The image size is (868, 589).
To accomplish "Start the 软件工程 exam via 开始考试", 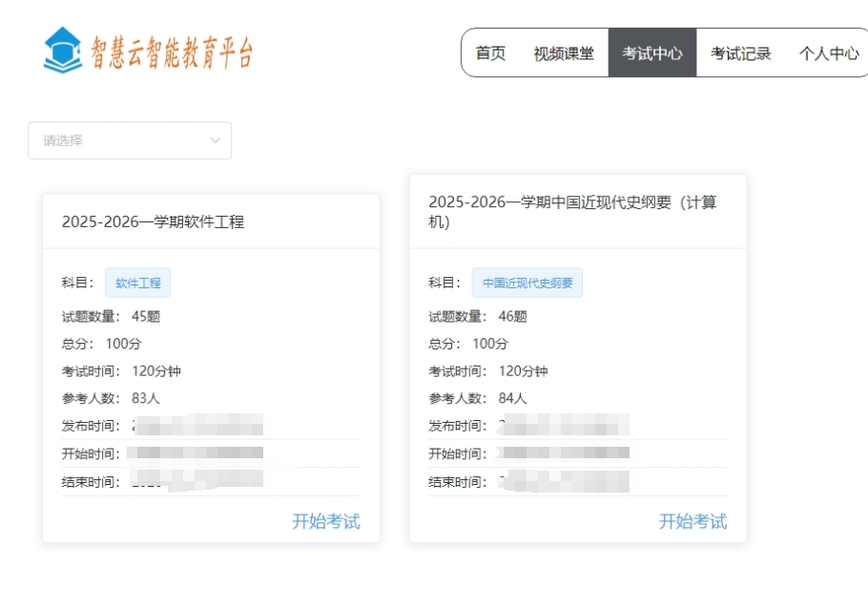I will pos(326,521).
